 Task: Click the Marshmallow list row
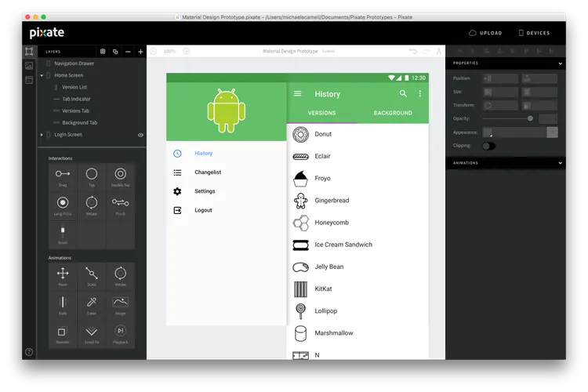tap(359, 333)
